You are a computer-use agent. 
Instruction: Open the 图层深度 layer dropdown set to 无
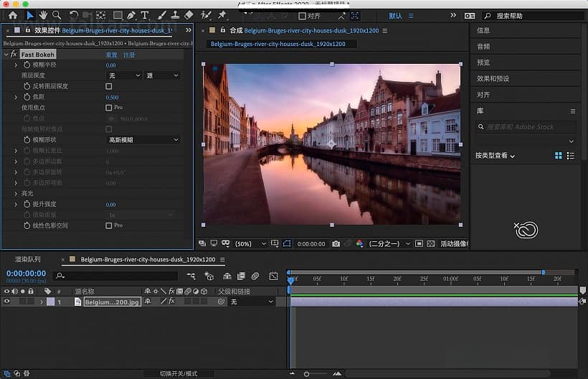tap(125, 76)
